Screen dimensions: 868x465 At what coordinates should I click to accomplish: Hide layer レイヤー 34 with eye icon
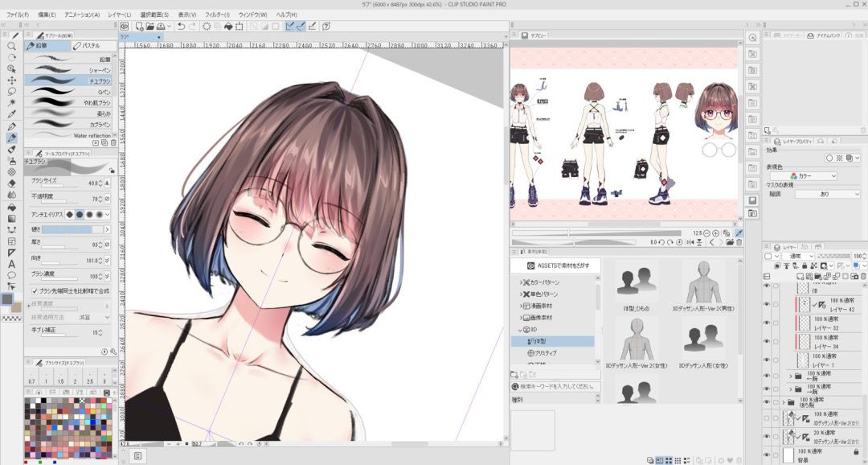coord(767,341)
